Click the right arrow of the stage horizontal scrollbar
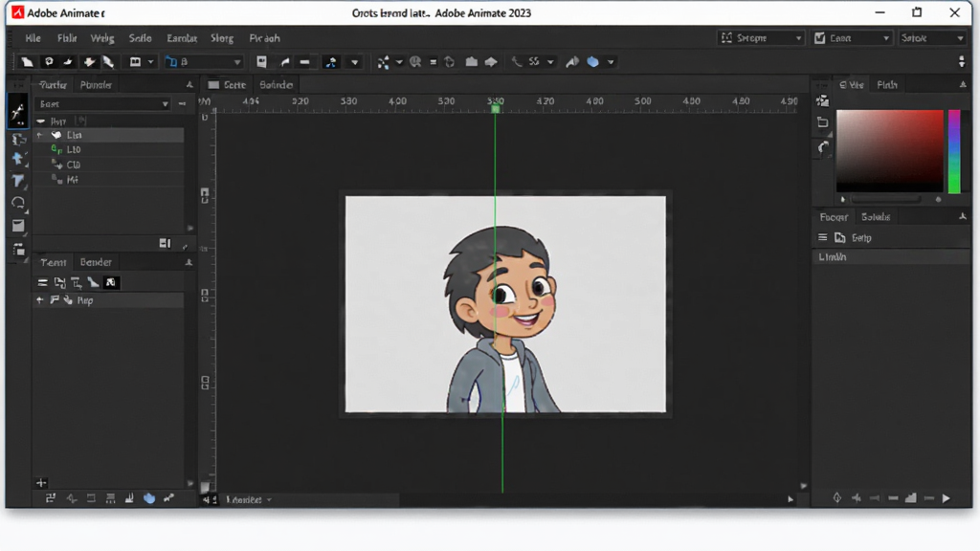Screen dimensions: 980x551 791,499
